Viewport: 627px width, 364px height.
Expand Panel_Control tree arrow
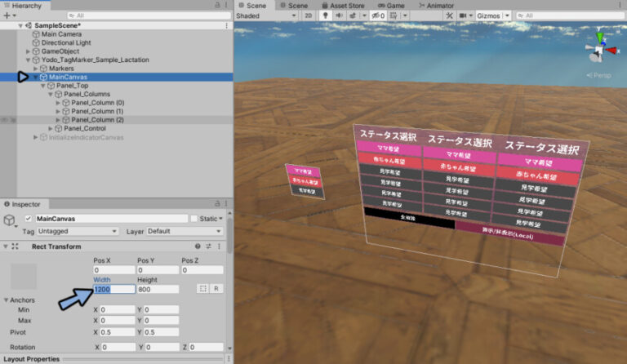pos(51,128)
